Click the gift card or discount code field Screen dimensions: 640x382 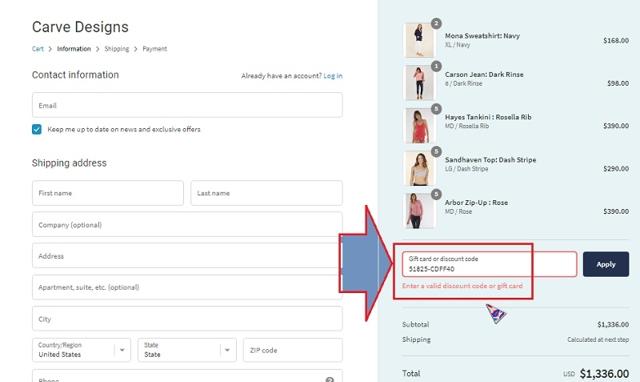[489, 264]
